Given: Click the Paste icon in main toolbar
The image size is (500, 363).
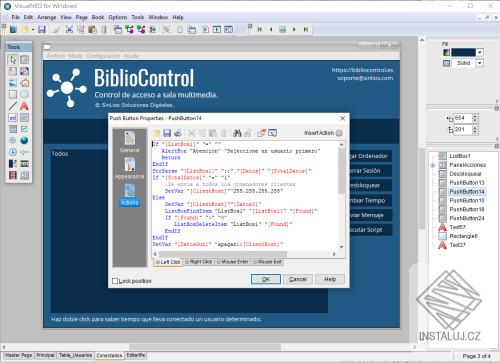Looking at the screenshot, I should (x=92, y=30).
